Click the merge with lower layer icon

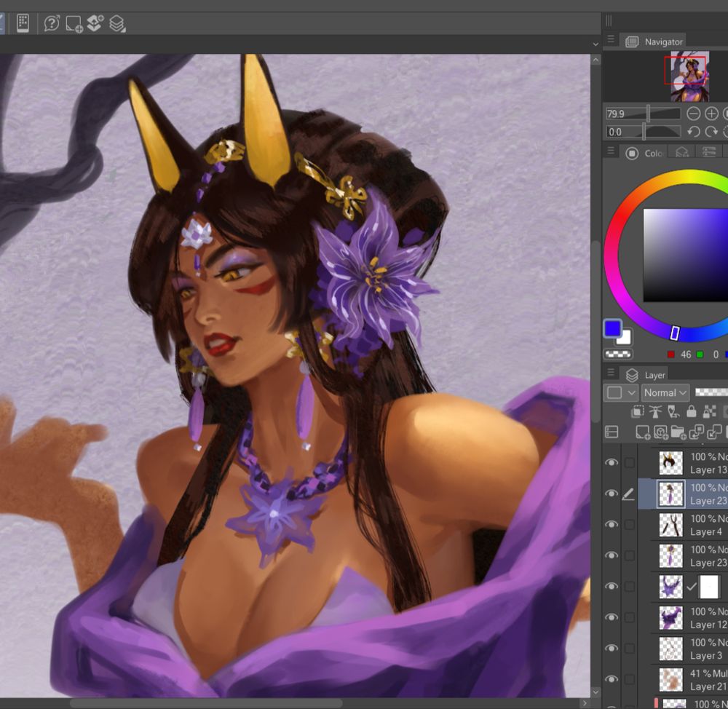[x=715, y=432]
